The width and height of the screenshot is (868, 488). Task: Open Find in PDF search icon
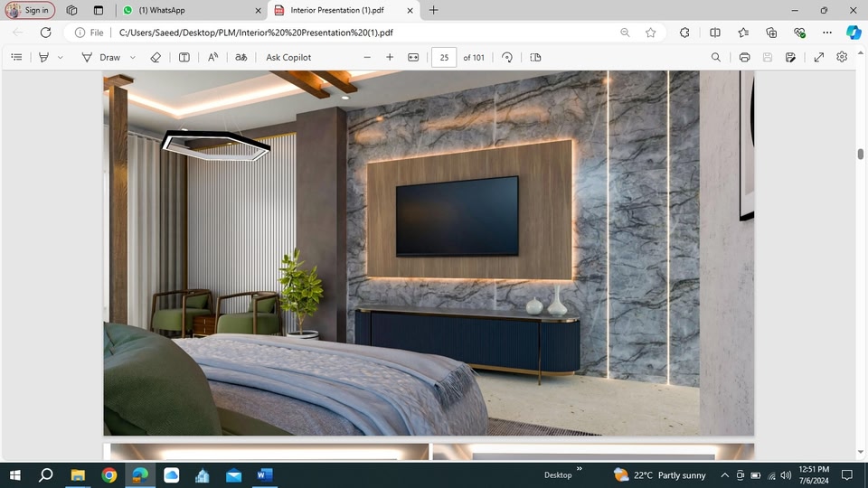coord(716,57)
